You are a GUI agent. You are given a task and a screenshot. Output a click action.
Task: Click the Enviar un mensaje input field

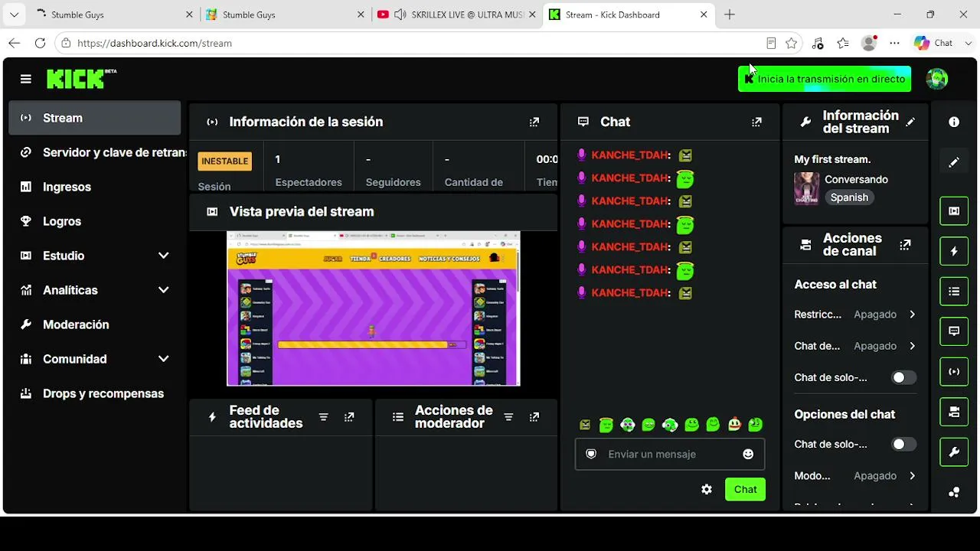(670, 454)
